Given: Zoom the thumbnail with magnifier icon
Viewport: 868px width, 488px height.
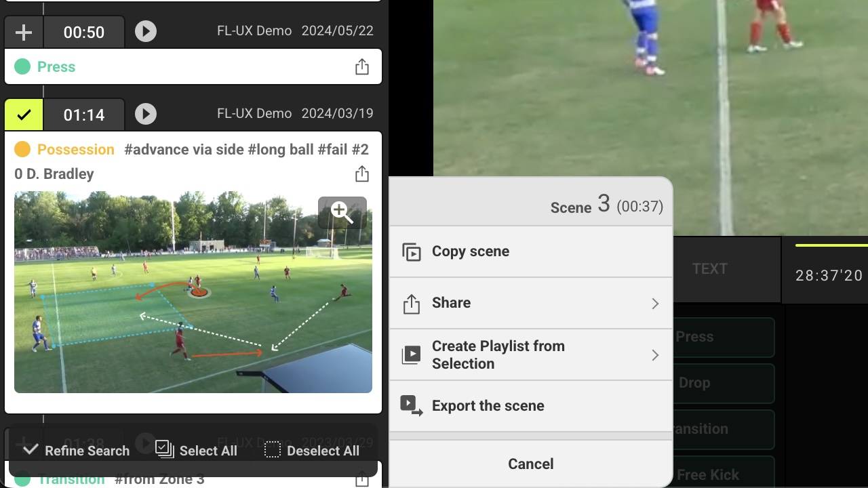Looking at the screenshot, I should click(342, 212).
